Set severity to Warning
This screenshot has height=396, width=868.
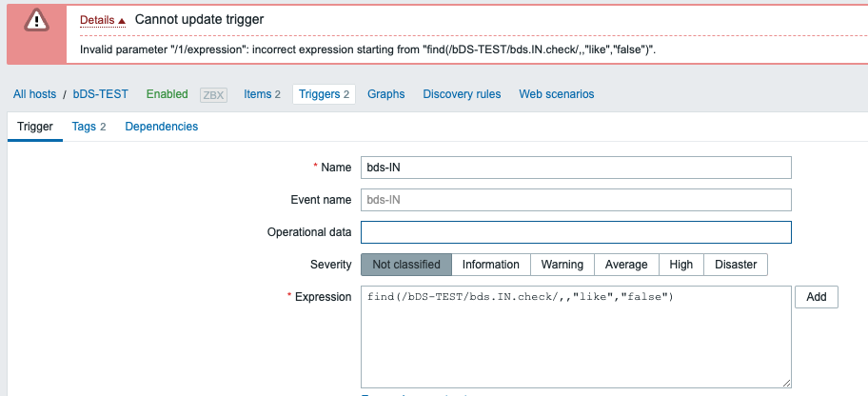[x=562, y=265]
